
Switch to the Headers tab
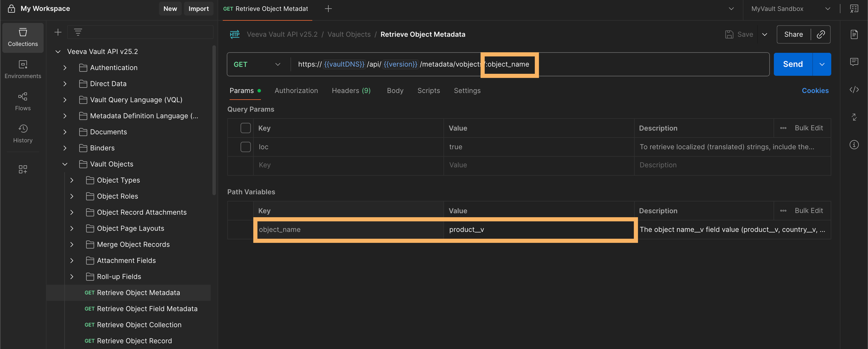pyautogui.click(x=351, y=91)
